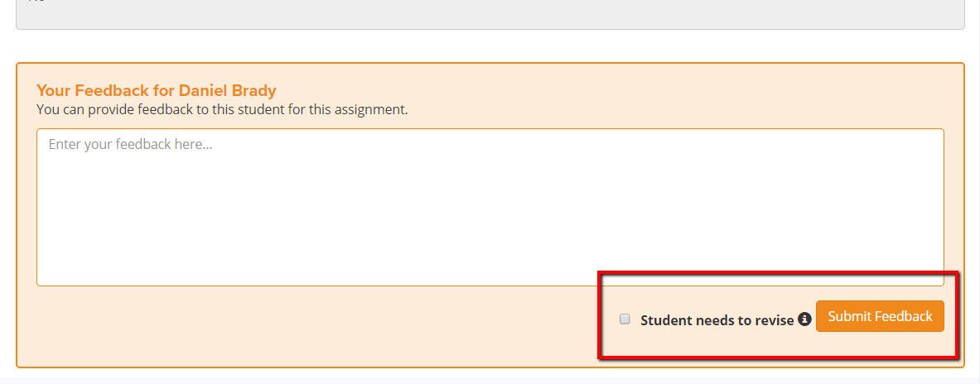The image size is (980, 384).
Task: Click the Submit Feedback button
Action: [880, 316]
